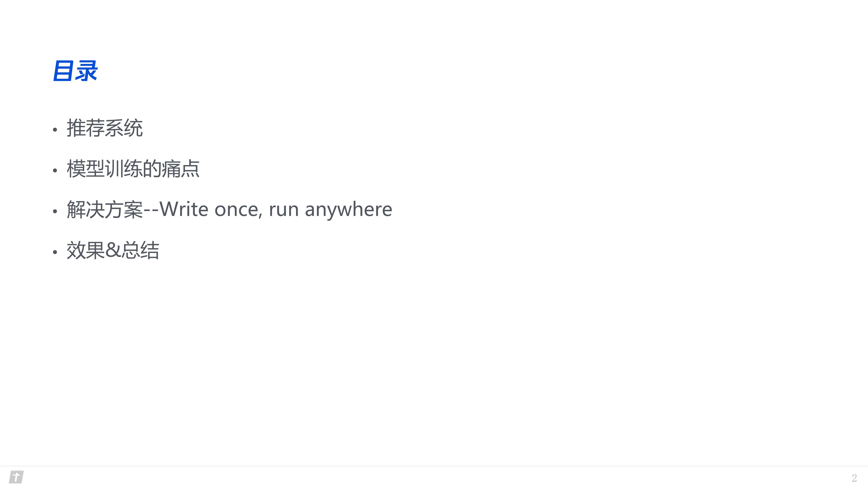The height and width of the screenshot is (488, 868).
Task: Click the 推荐系统 agenda item
Action: [x=104, y=128]
